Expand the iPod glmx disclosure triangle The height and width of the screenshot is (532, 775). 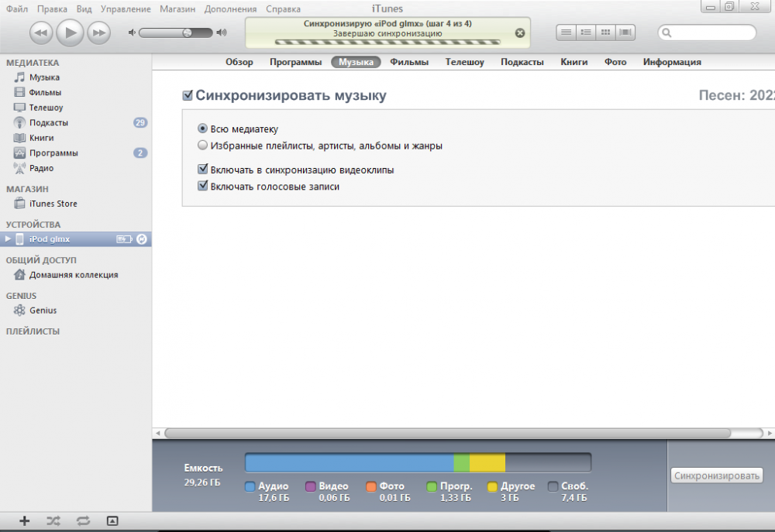click(x=8, y=239)
